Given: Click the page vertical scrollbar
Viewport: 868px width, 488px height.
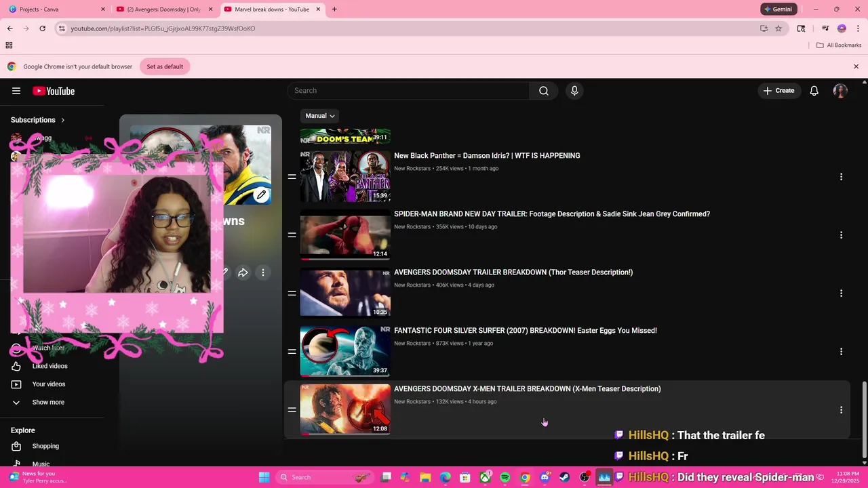Looking at the screenshot, I should click(863, 419).
